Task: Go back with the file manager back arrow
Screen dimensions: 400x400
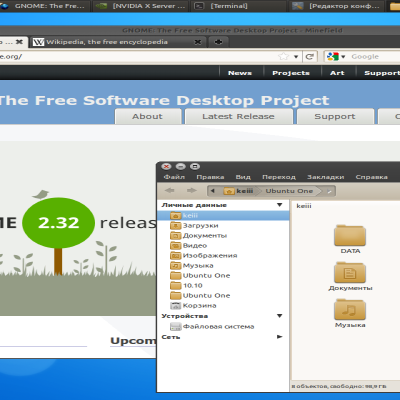Action: coord(170,190)
